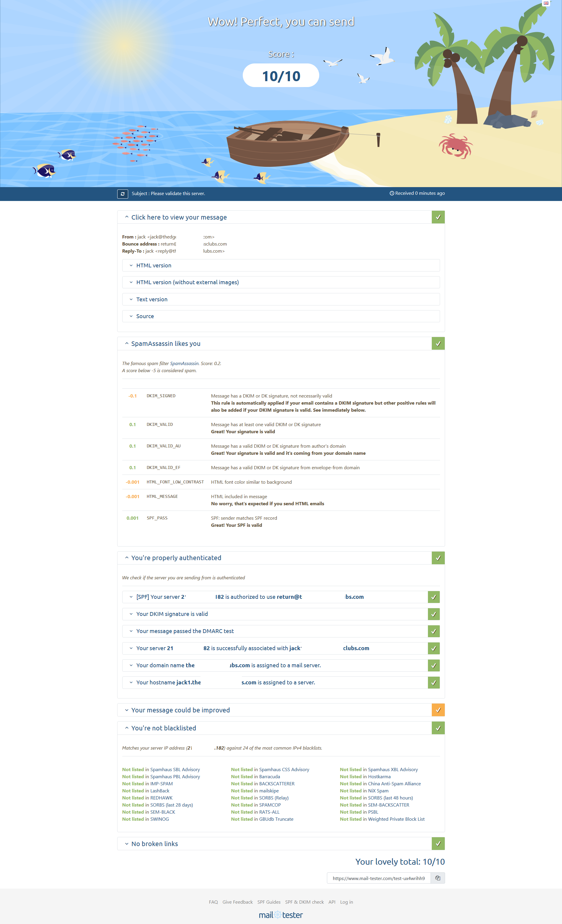Expand HTML version without external images

click(x=281, y=282)
